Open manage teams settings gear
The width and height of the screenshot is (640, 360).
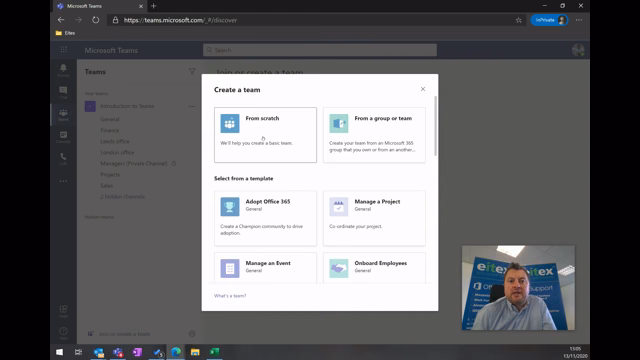coord(192,334)
